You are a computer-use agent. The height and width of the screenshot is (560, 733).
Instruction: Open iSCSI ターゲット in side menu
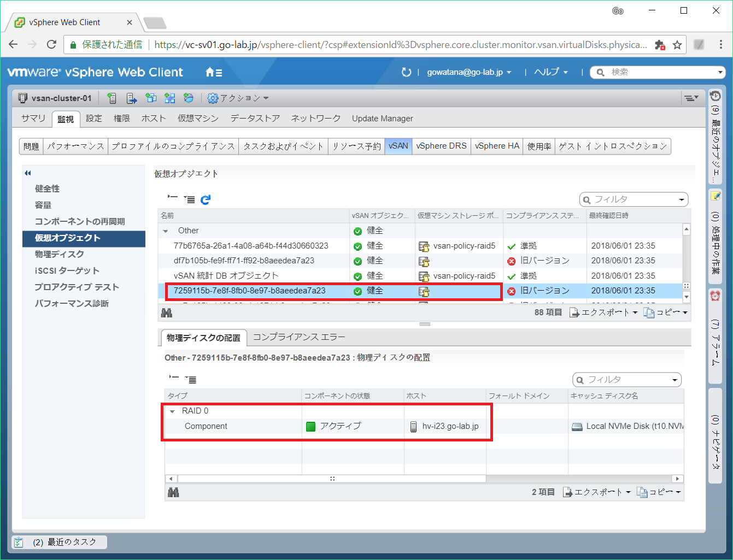67,271
